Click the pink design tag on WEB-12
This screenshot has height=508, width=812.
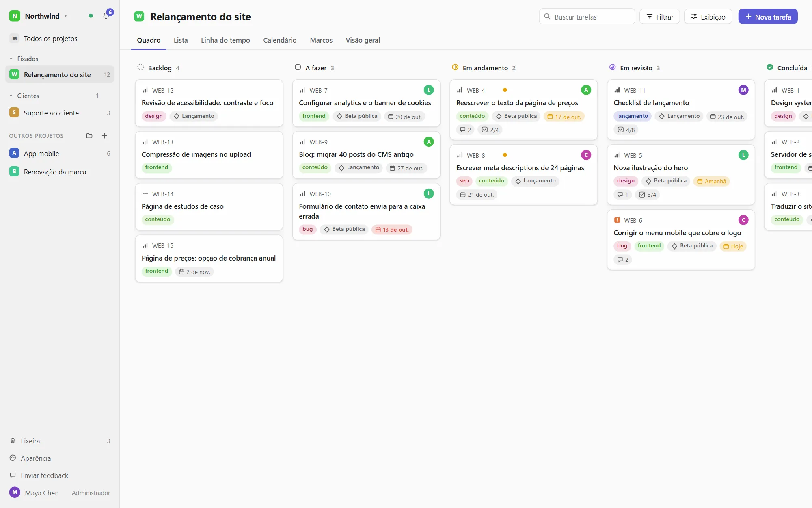(x=154, y=116)
